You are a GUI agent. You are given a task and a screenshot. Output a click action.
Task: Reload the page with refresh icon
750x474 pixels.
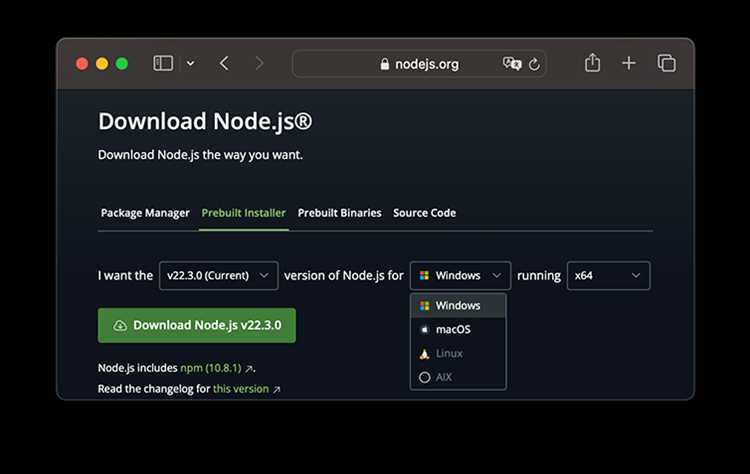pyautogui.click(x=534, y=64)
